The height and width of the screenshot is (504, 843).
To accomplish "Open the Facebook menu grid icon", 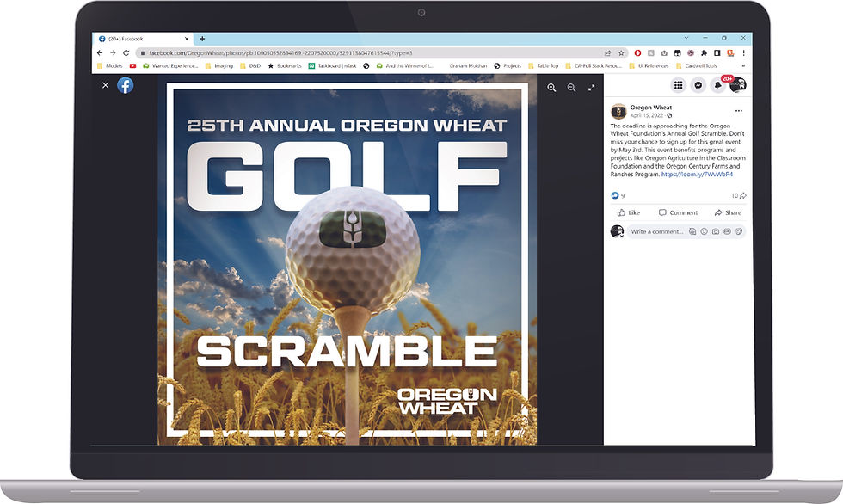I will pos(679,85).
